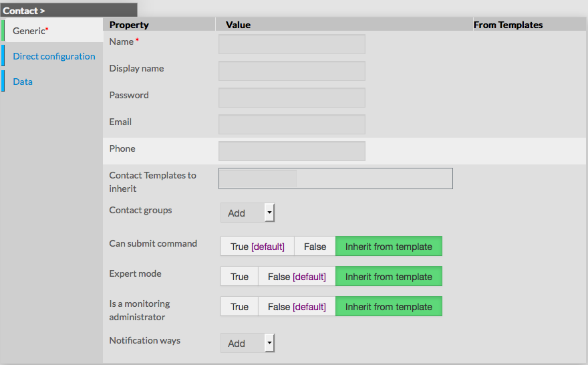This screenshot has width=588, height=365.
Task: Click the Name input field
Action: pyautogui.click(x=291, y=44)
